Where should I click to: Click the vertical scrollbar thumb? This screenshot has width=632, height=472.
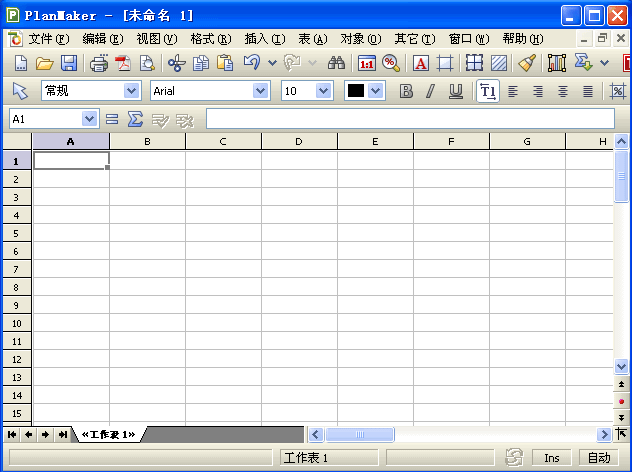coord(621,176)
